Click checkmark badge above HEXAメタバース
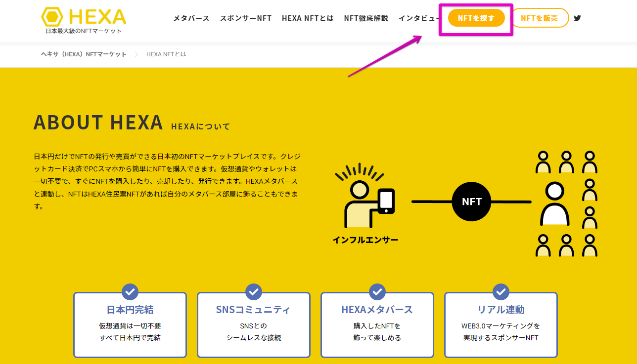The height and width of the screenshot is (364, 637). click(377, 292)
